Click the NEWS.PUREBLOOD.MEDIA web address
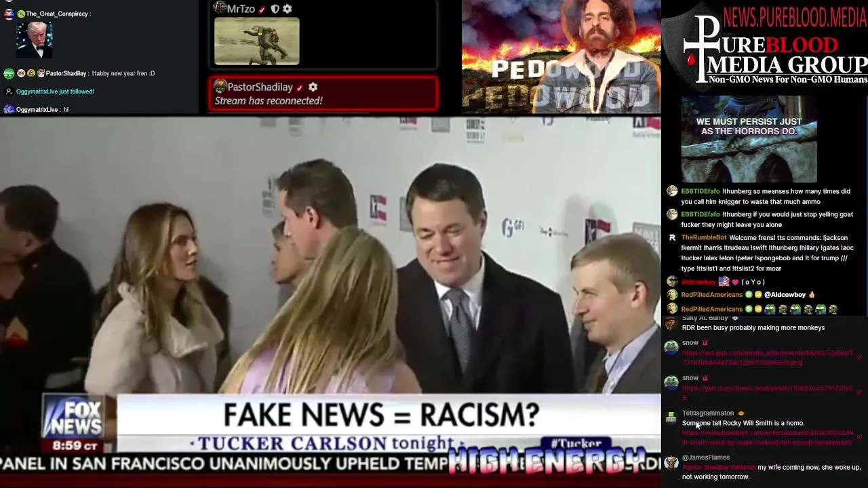Image resolution: width=868 pixels, height=488 pixels. (x=795, y=17)
